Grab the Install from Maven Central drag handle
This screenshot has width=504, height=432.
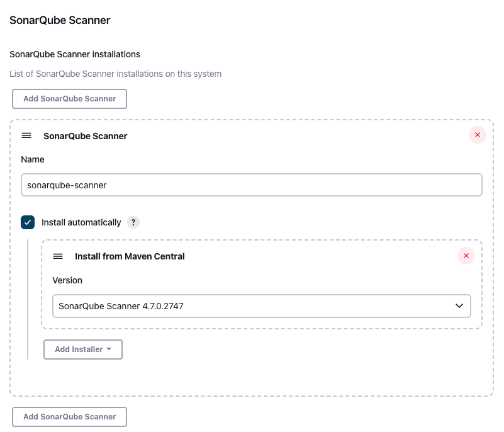click(58, 256)
